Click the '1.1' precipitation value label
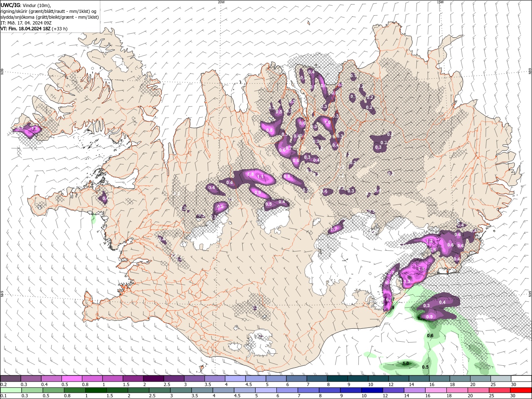Viewport: 532px width, 399px height. point(261,177)
